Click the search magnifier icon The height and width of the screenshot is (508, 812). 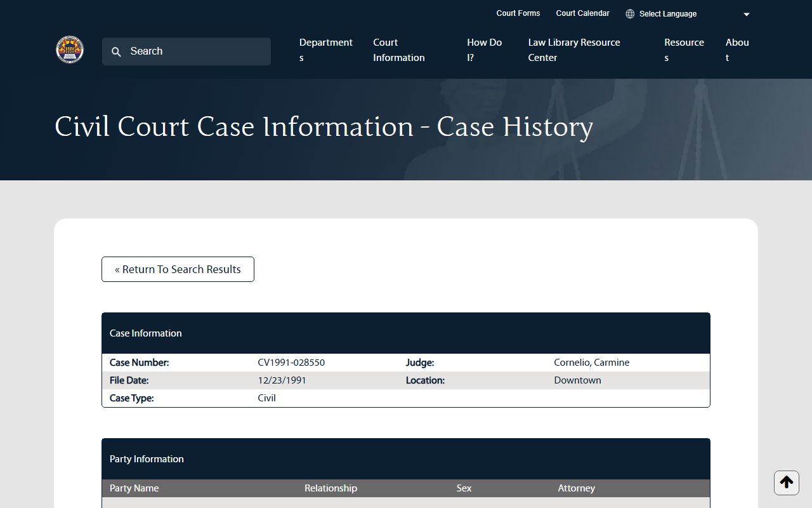click(116, 52)
